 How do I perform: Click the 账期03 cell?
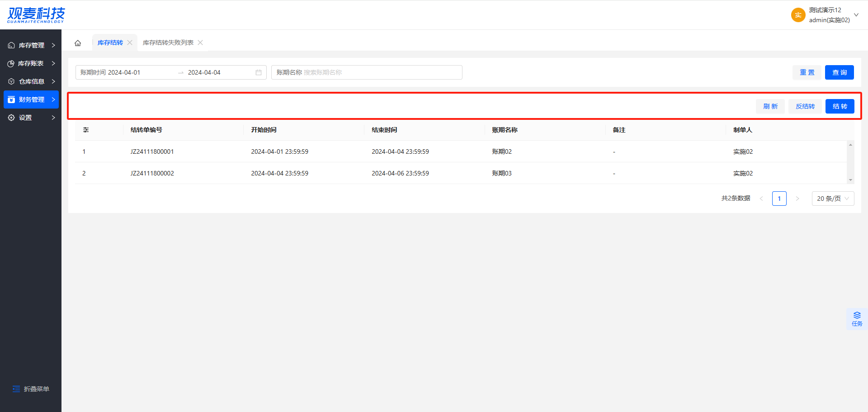point(502,173)
